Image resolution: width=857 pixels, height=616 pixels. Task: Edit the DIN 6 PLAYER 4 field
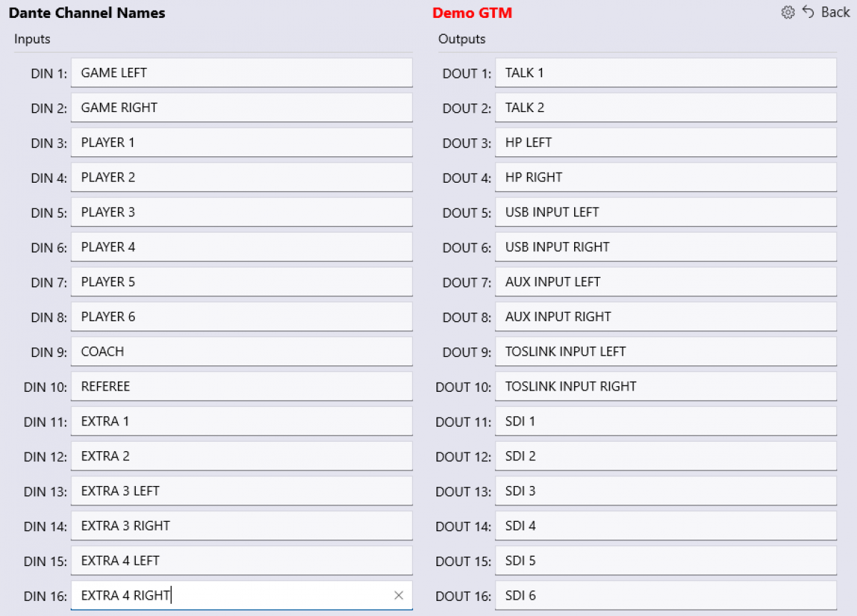241,247
